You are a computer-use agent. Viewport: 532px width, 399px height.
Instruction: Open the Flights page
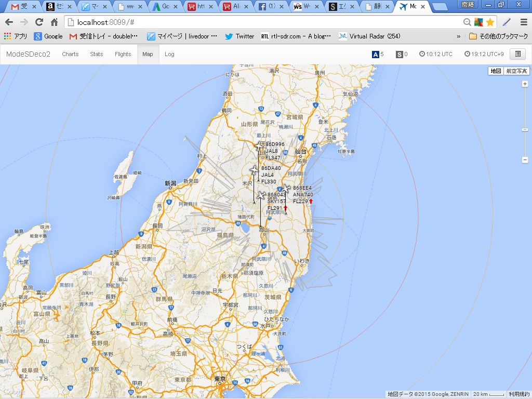(x=123, y=54)
